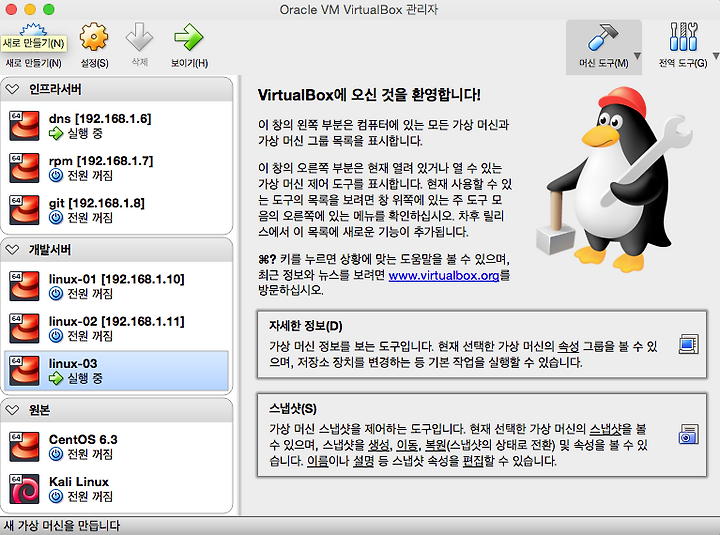
Task: Collapse the 인프라서버 group chevron
Action: [x=12, y=89]
